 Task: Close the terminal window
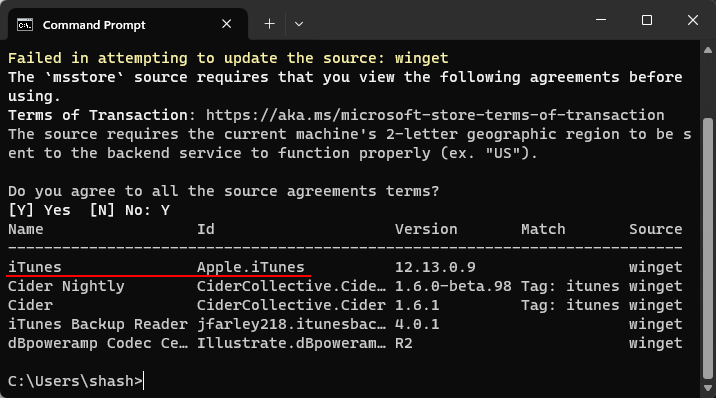coord(693,20)
